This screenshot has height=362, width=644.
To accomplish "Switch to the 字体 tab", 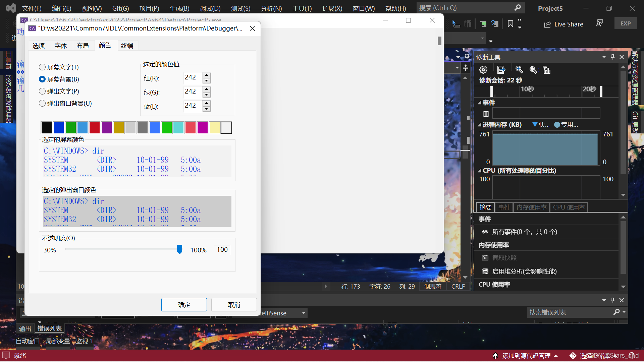I will pyautogui.click(x=61, y=46).
